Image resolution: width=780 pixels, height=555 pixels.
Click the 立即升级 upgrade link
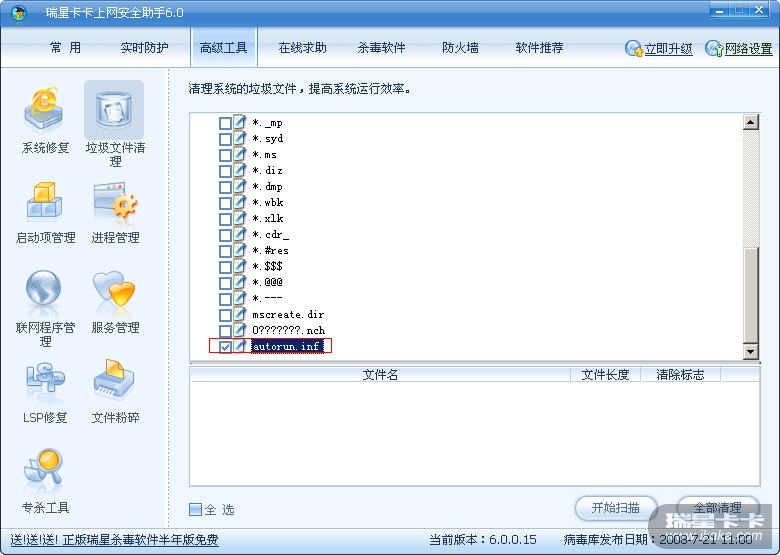tap(669, 49)
